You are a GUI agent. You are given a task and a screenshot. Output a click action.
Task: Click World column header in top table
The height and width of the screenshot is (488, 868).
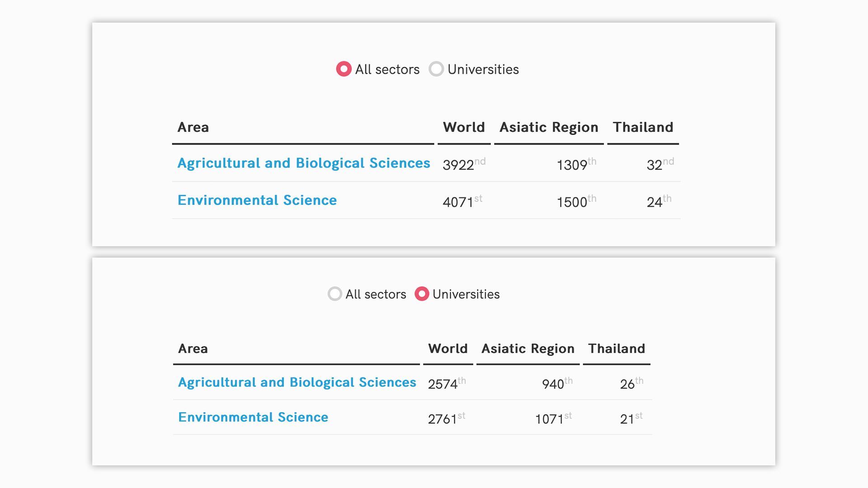pyautogui.click(x=464, y=127)
